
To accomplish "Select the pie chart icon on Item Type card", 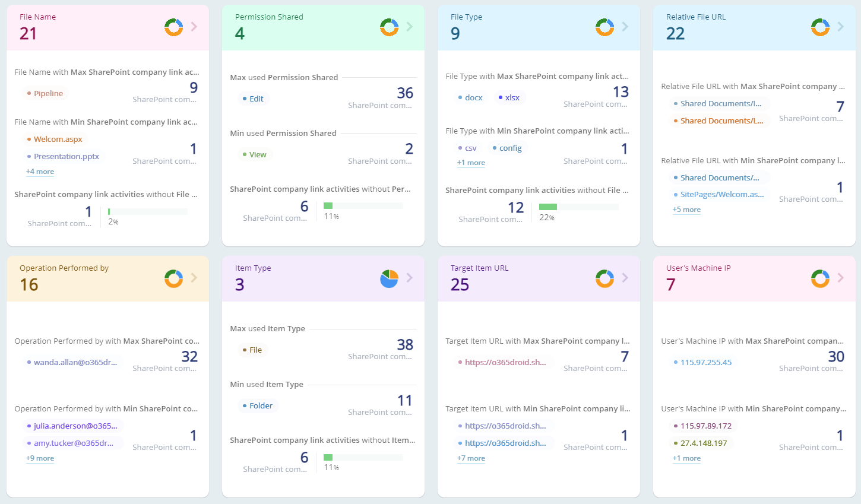I will click(389, 278).
